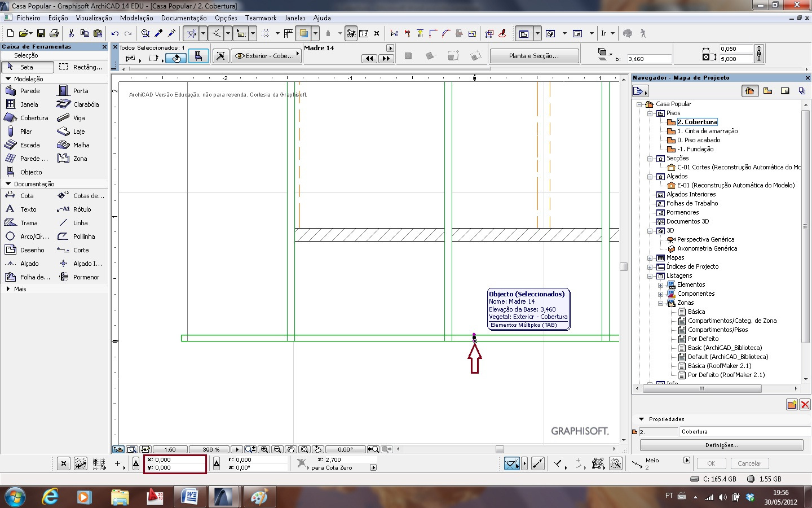Select the Cota dimension tool
The height and width of the screenshot is (508, 812).
(27, 196)
